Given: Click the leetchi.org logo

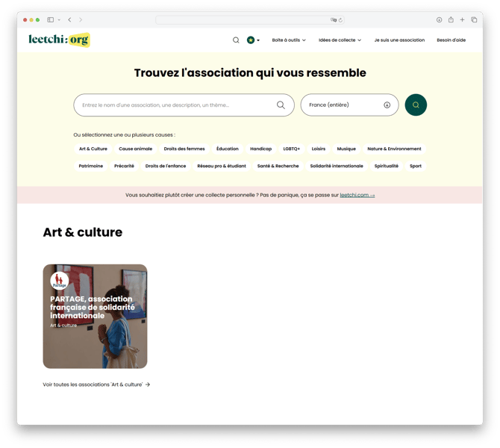Looking at the screenshot, I should click(x=59, y=40).
